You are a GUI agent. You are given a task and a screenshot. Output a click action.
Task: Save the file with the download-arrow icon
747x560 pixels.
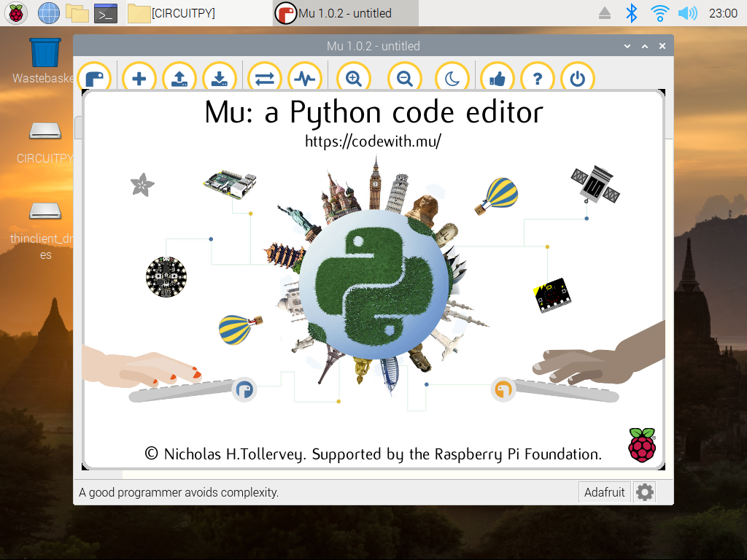(x=219, y=76)
